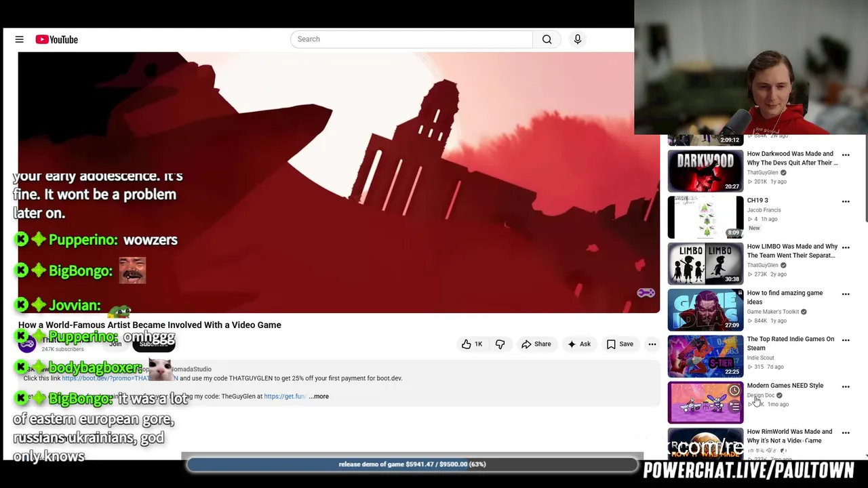
Task: Open 'Modern Games NEED Style' title
Action: point(785,386)
